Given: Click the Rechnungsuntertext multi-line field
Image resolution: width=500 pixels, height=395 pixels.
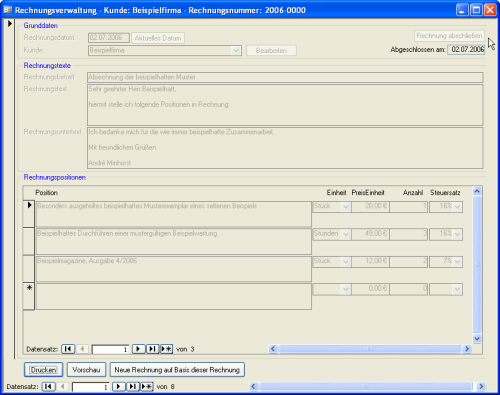Looking at the screenshot, I should (285, 148).
